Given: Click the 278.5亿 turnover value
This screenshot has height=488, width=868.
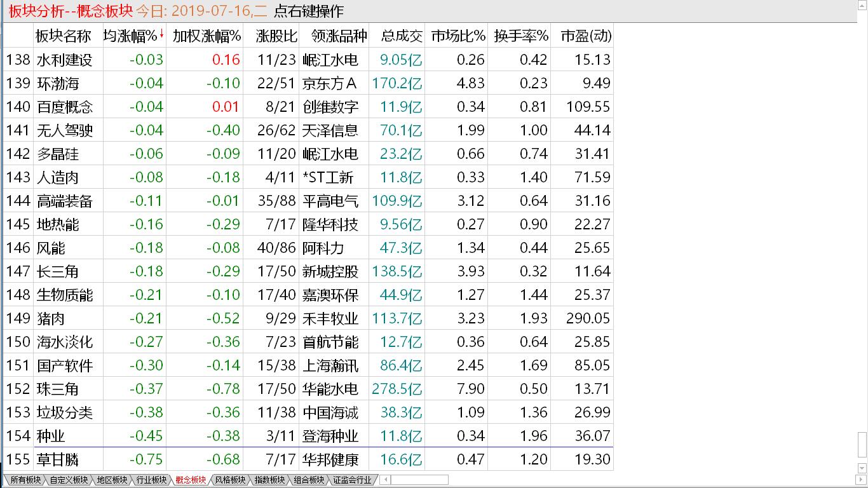Looking at the screenshot, I should pos(397,389).
